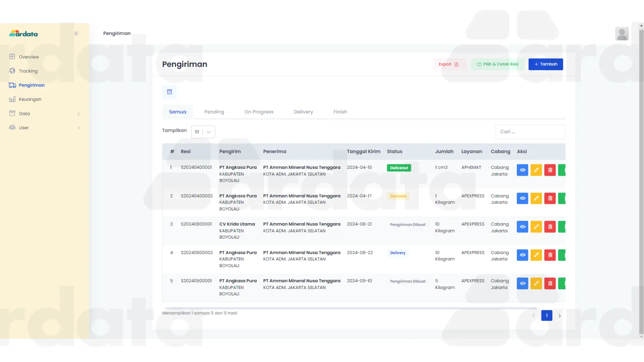The image size is (644, 362).
Task: Delete shipment S20240800001 with trash icon
Action: click(550, 227)
